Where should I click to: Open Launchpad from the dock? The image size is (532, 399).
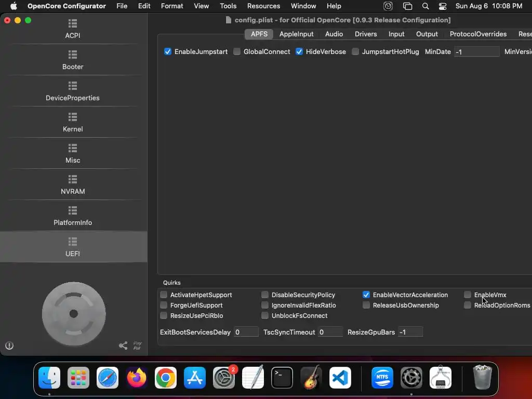coord(78,378)
